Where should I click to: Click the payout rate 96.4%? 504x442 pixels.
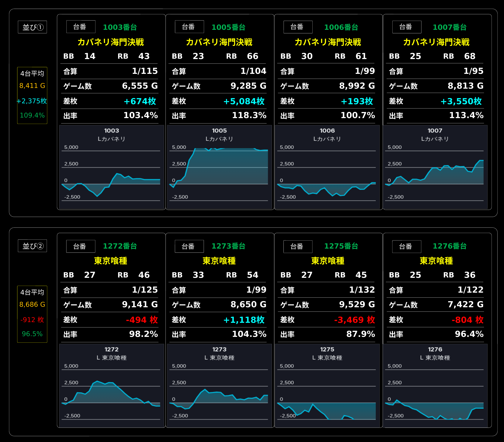(x=469, y=334)
